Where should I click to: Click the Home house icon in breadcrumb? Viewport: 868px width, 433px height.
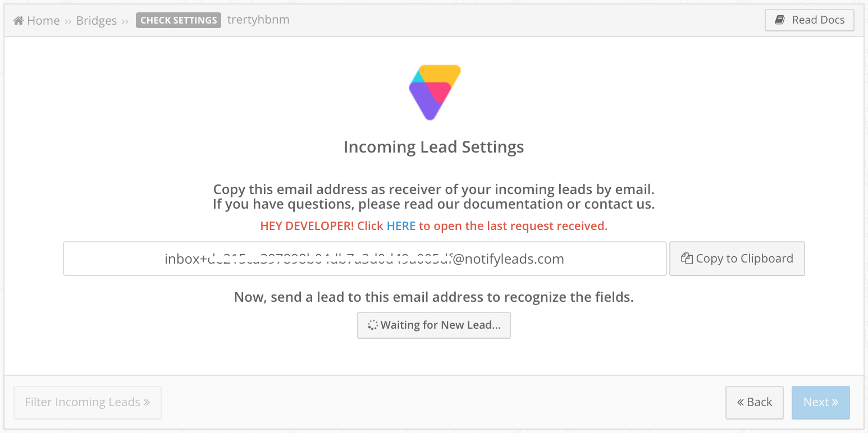pyautogui.click(x=19, y=21)
